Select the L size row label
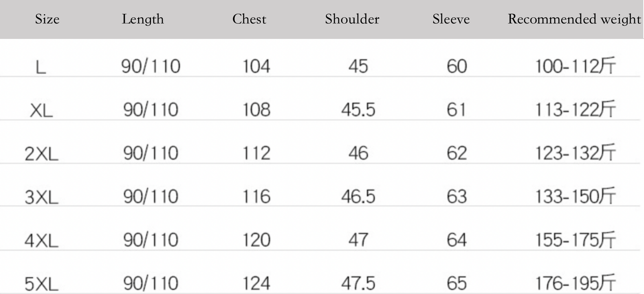The width and height of the screenshot is (644, 294). pos(41,67)
